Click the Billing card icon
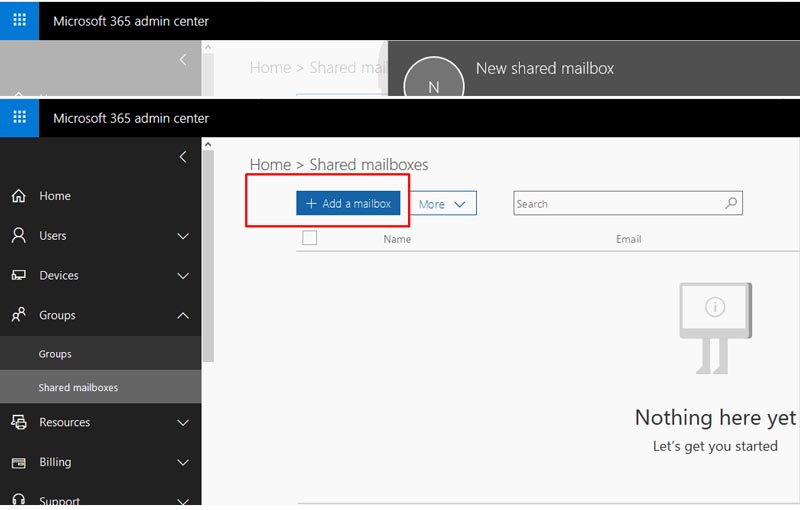The width and height of the screenshot is (800, 510). pyautogui.click(x=18, y=462)
